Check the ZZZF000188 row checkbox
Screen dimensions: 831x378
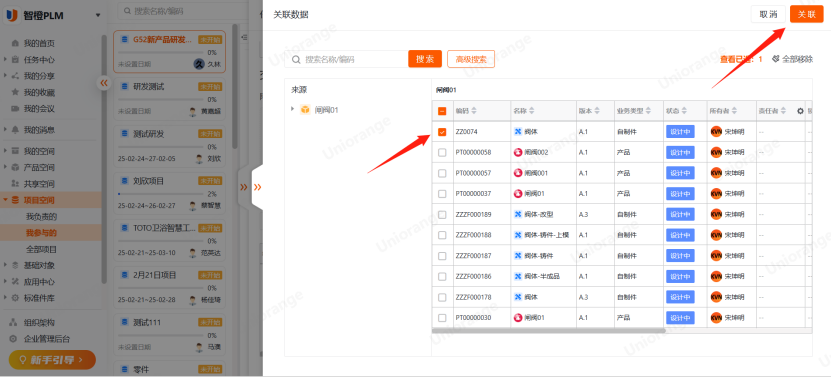[x=442, y=235]
